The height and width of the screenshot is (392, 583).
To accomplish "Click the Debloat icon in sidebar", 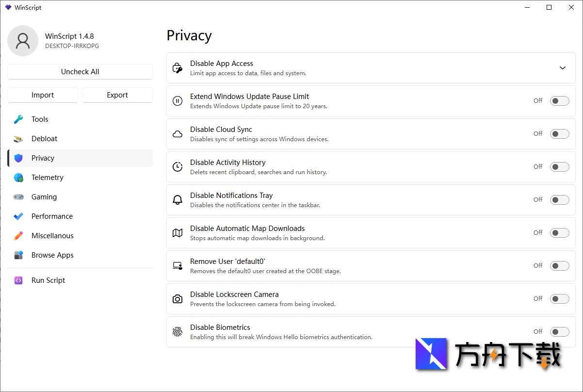I will point(18,139).
